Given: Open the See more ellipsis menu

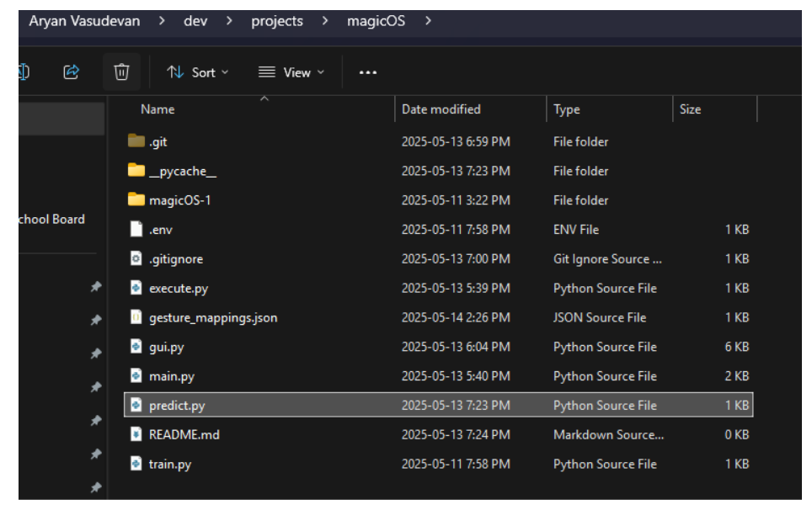Looking at the screenshot, I should pos(368,72).
